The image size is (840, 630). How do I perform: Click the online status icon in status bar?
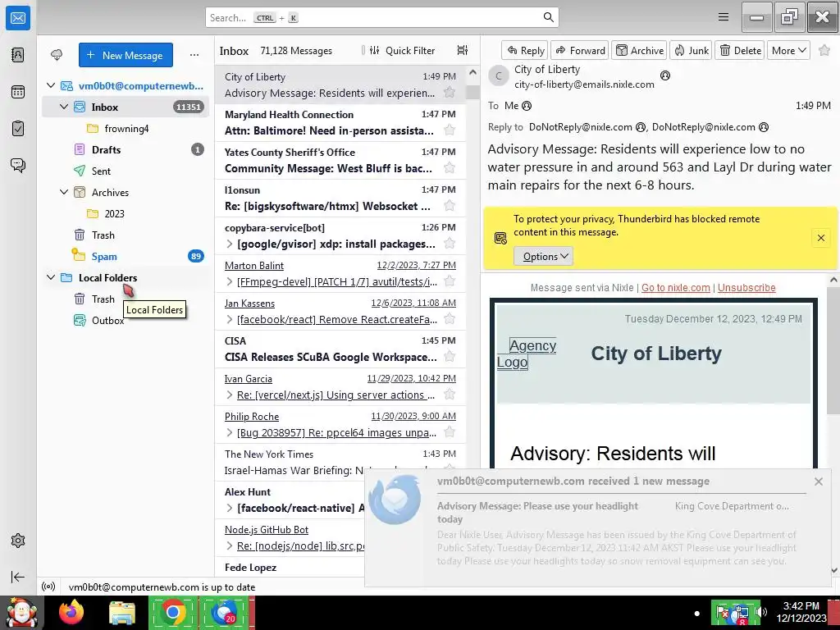pos(48,587)
